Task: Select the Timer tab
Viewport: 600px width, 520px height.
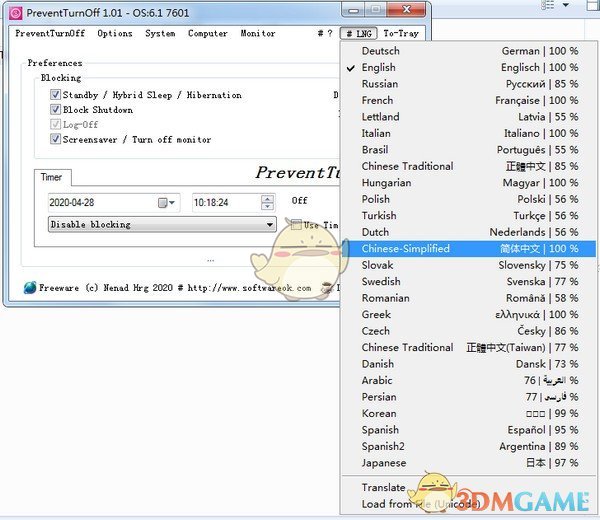Action: [52, 178]
